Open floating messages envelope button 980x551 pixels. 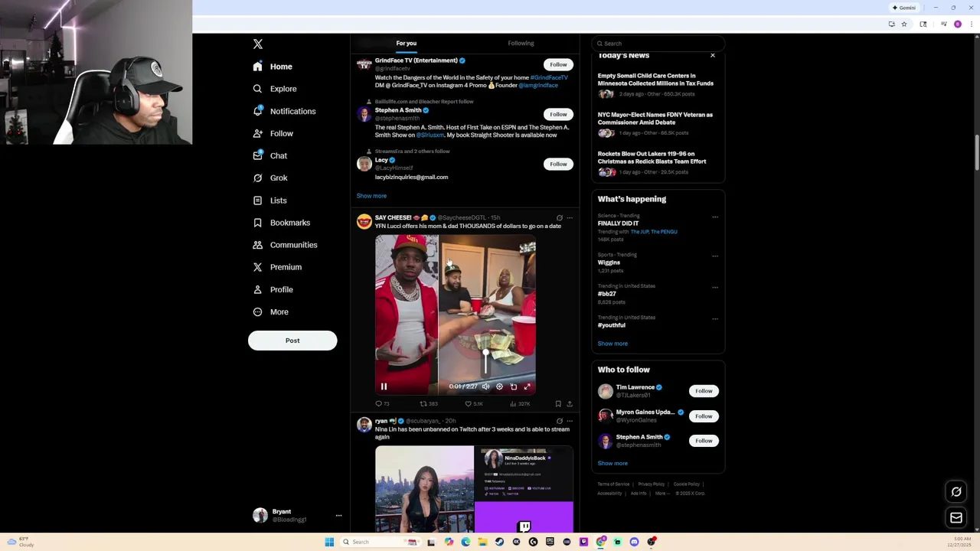956,518
